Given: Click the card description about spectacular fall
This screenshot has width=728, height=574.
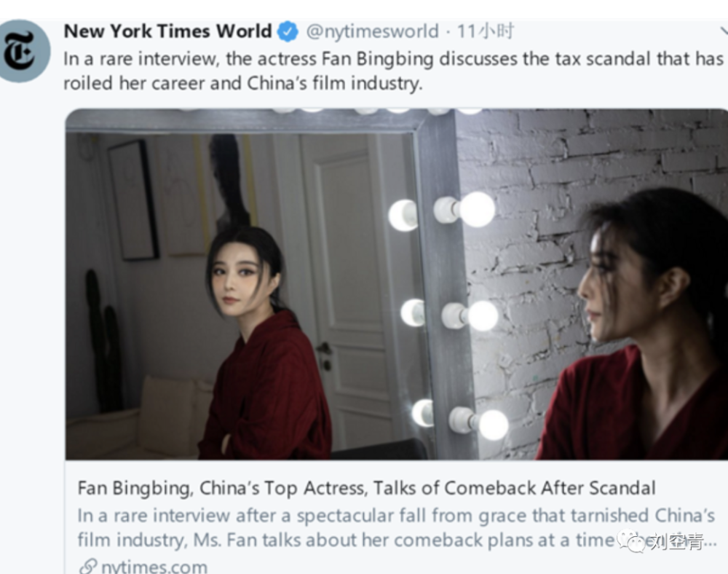Looking at the screenshot, I should coord(396,516).
